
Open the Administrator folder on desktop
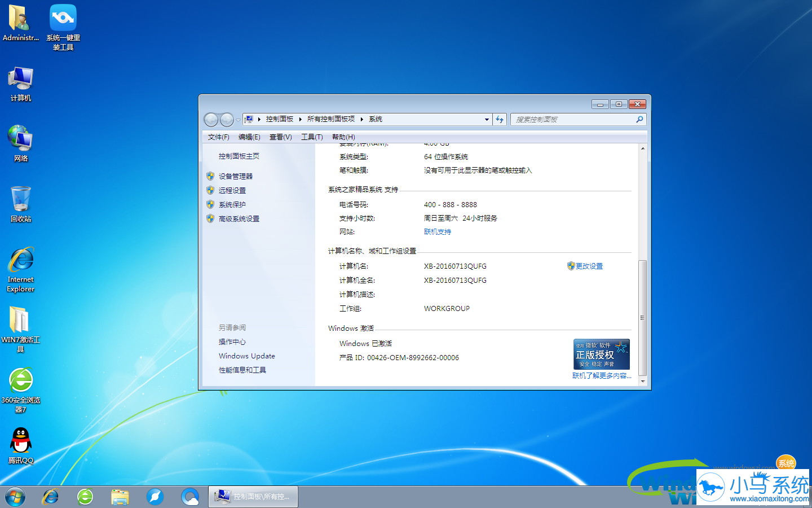tap(20, 23)
